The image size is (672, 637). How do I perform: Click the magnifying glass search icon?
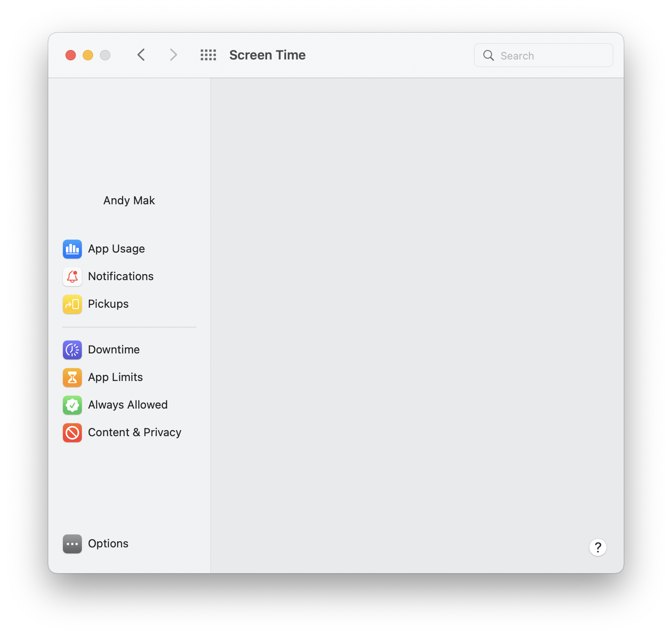pyautogui.click(x=488, y=55)
